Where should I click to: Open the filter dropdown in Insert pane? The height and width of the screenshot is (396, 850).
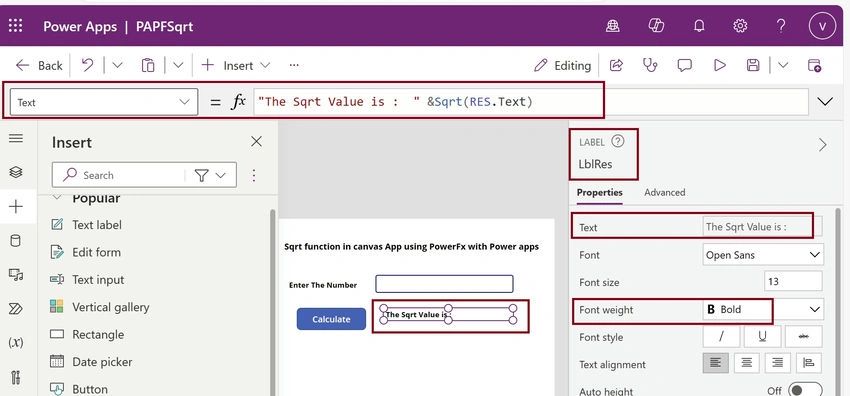210,175
